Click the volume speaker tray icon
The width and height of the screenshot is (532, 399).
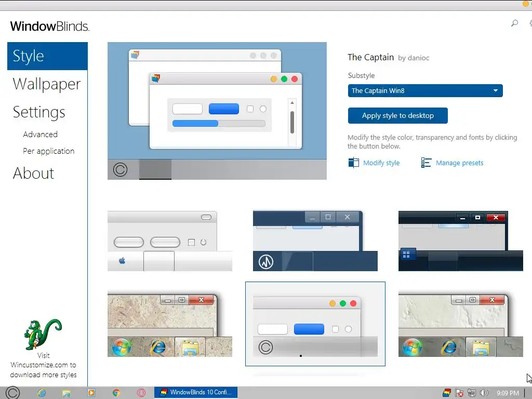pyautogui.click(x=484, y=393)
